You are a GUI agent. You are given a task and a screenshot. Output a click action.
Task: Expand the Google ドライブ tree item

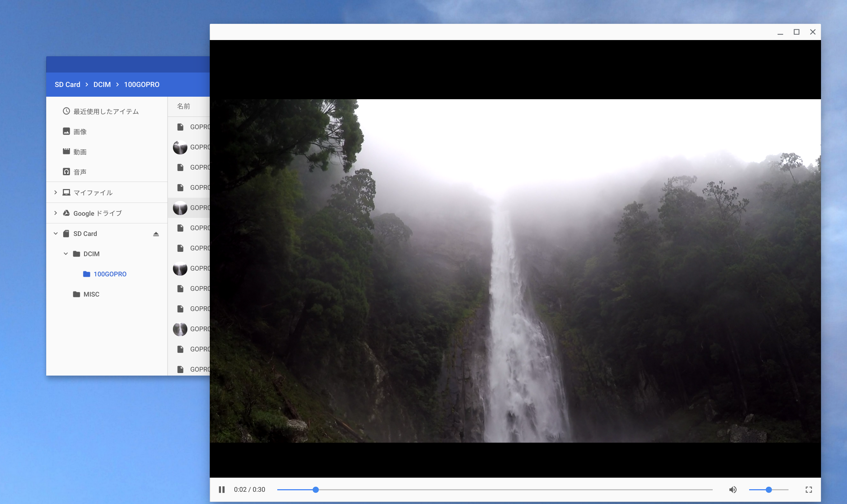pos(55,213)
